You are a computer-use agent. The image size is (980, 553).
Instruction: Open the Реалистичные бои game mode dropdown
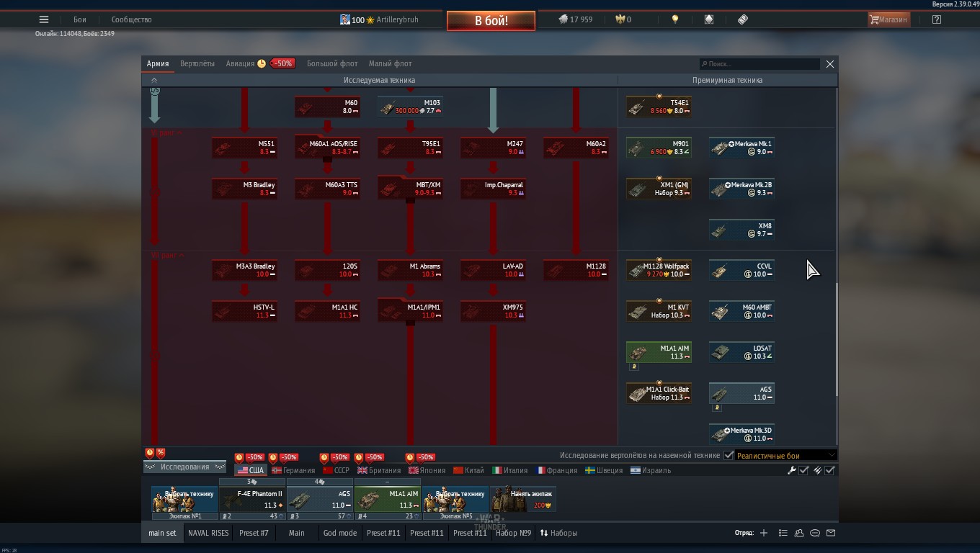786,455
